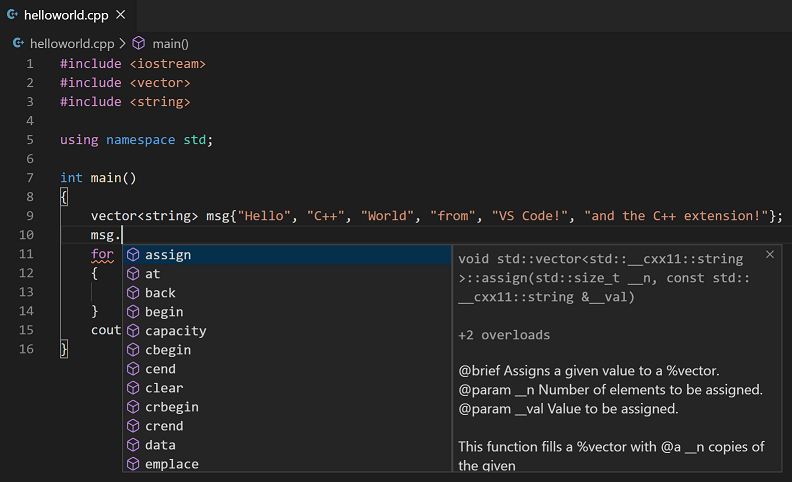Click the cube icon next to capacity

(x=133, y=331)
